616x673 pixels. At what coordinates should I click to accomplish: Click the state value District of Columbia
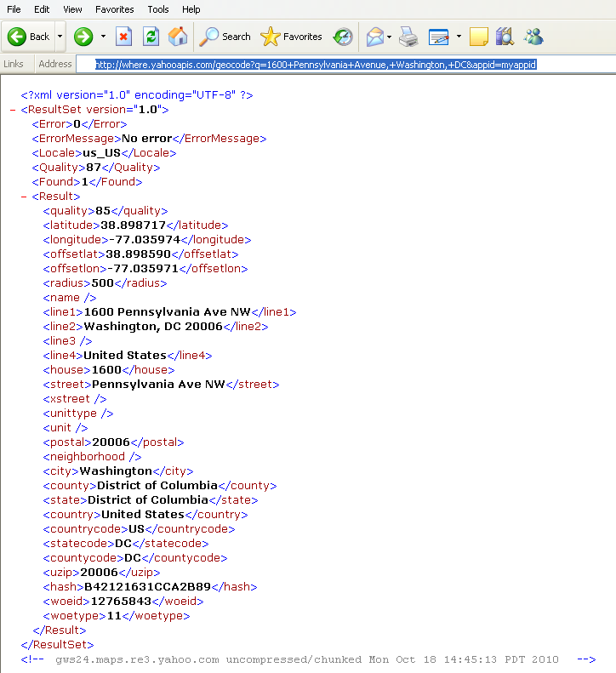click(x=148, y=500)
